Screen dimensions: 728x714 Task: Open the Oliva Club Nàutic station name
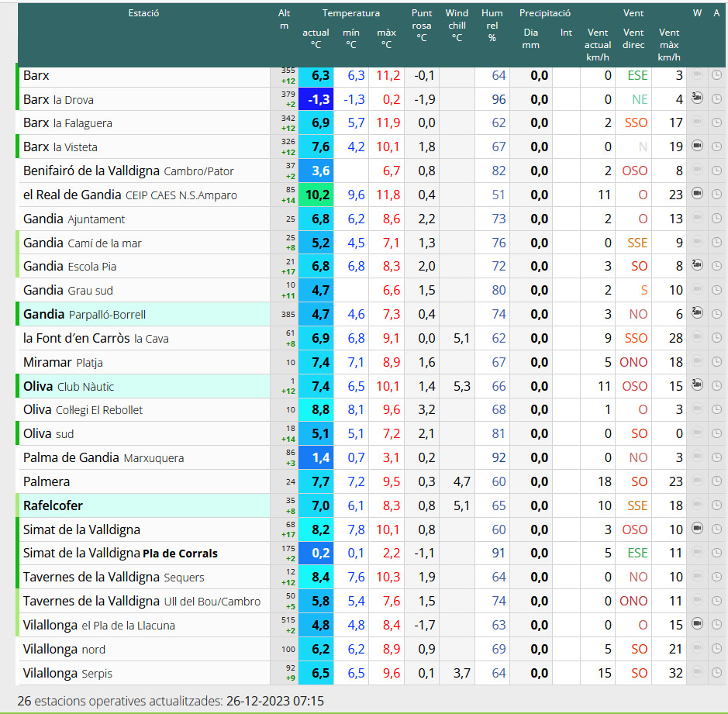(x=68, y=386)
